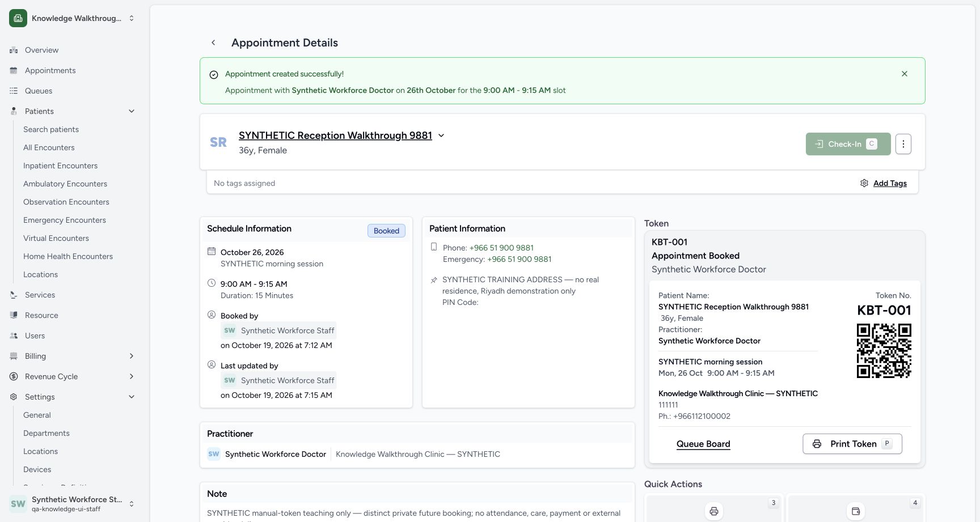Open General under Settings

click(37, 415)
